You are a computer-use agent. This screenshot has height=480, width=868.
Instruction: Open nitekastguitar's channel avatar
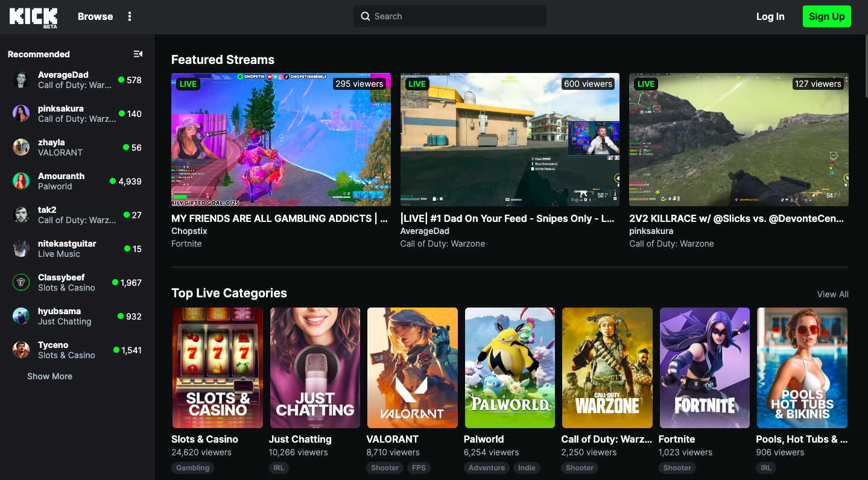point(21,248)
